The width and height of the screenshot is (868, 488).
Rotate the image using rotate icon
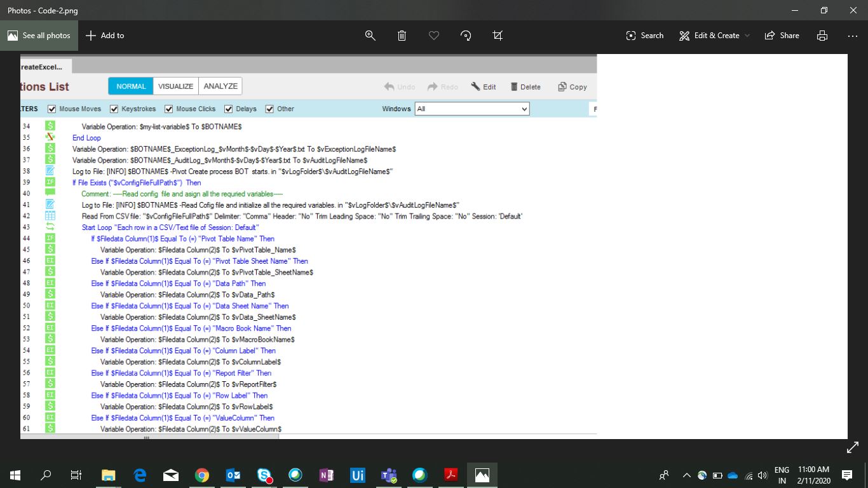[466, 36]
